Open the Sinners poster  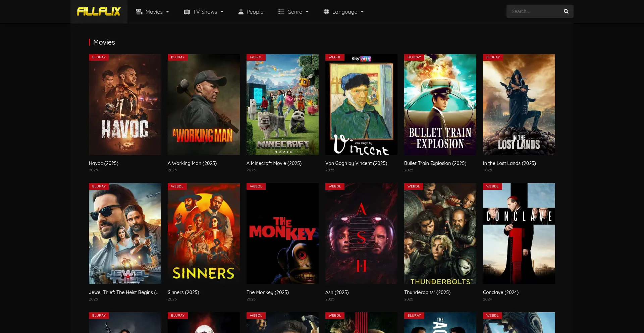(204, 233)
